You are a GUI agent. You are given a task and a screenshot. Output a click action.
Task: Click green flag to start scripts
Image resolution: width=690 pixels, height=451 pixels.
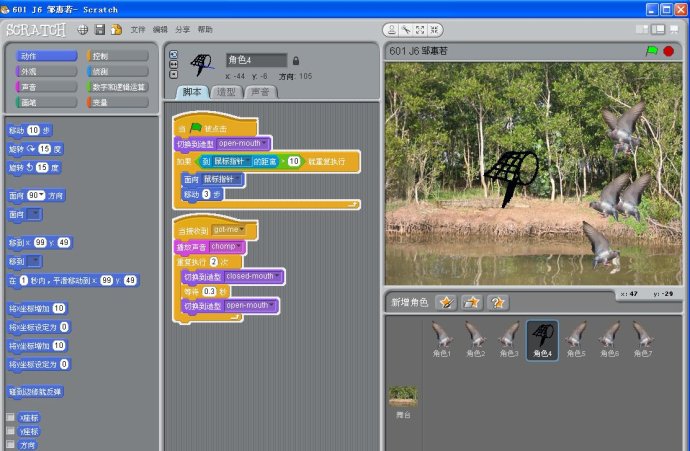pyautogui.click(x=652, y=51)
